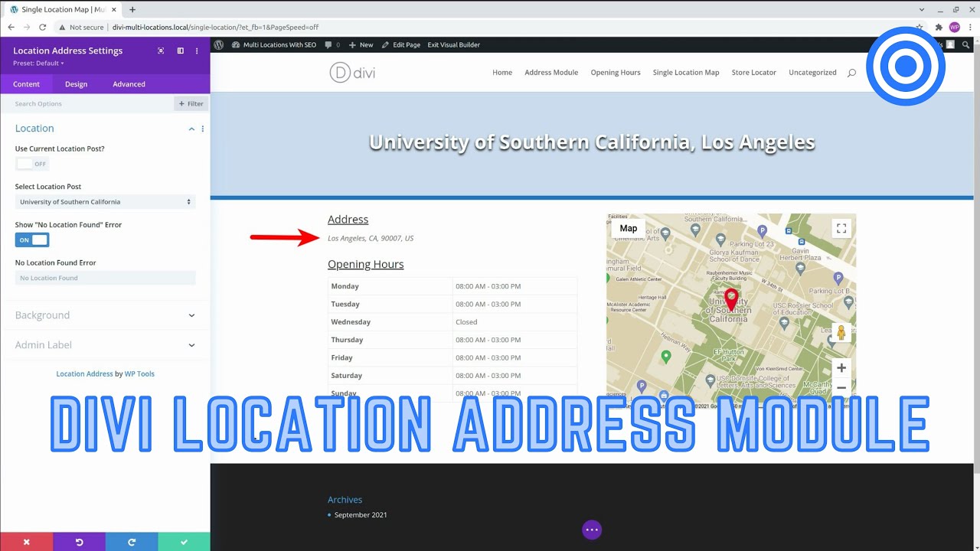The image size is (980, 551).
Task: Switch to the Design tab
Action: pos(76,84)
